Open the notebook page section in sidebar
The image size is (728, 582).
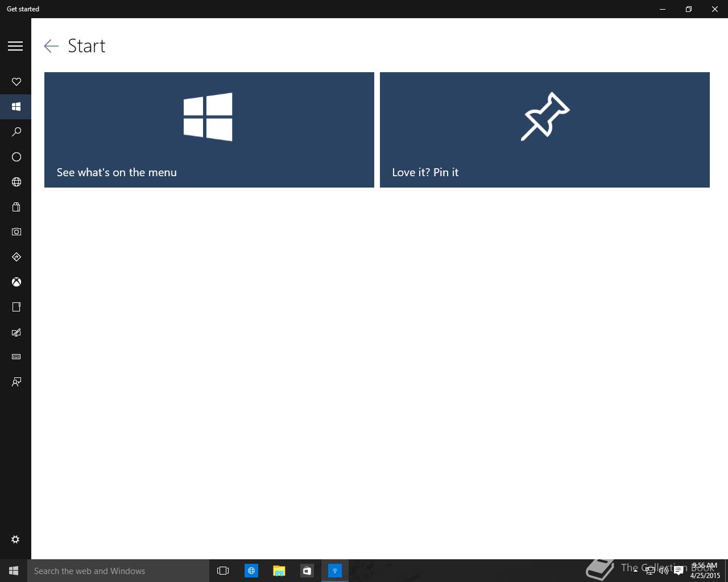pos(16,307)
